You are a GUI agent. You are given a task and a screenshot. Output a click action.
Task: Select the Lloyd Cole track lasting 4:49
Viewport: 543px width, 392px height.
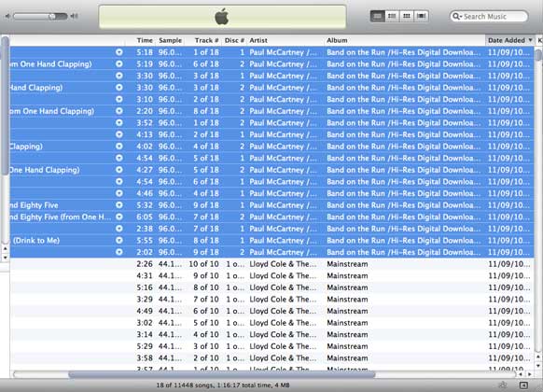pos(271,311)
